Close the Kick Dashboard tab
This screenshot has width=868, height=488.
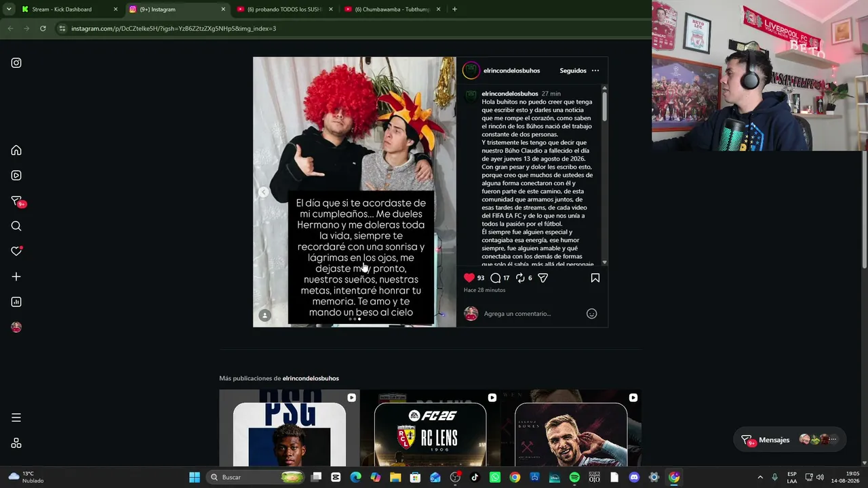pyautogui.click(x=115, y=9)
